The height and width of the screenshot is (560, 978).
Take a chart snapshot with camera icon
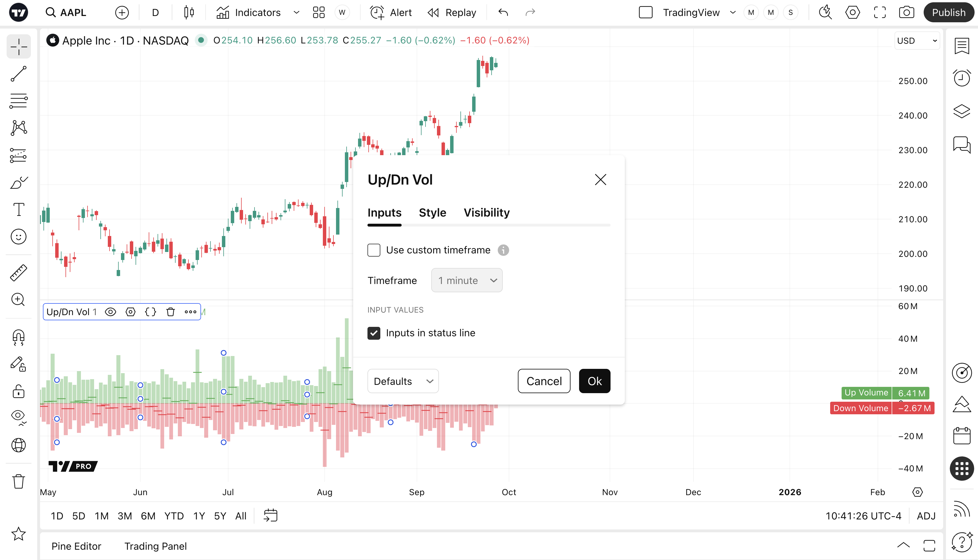coord(907,13)
